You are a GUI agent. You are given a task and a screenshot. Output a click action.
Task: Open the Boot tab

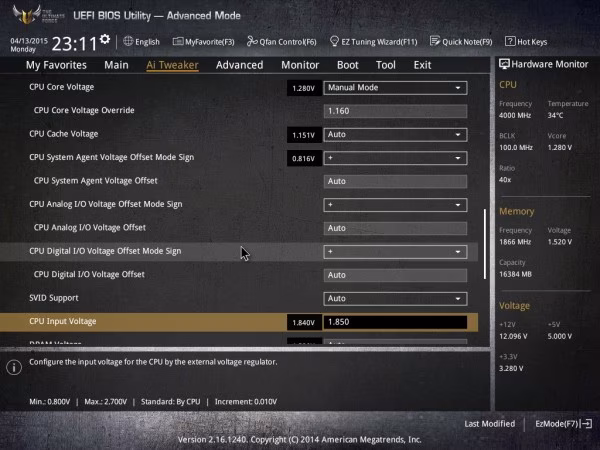point(347,65)
